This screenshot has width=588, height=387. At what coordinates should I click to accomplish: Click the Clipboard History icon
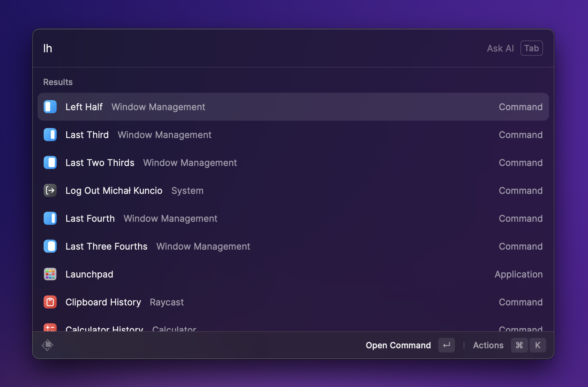(x=50, y=302)
